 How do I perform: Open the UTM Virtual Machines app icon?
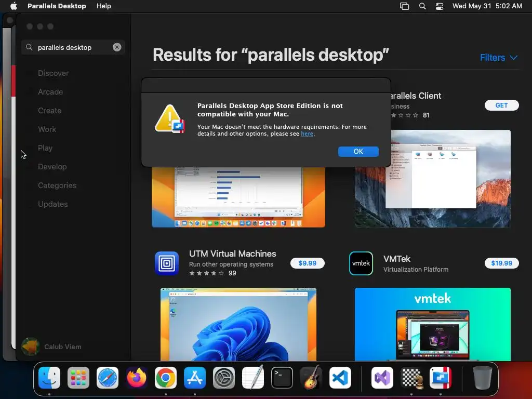pyautogui.click(x=167, y=263)
